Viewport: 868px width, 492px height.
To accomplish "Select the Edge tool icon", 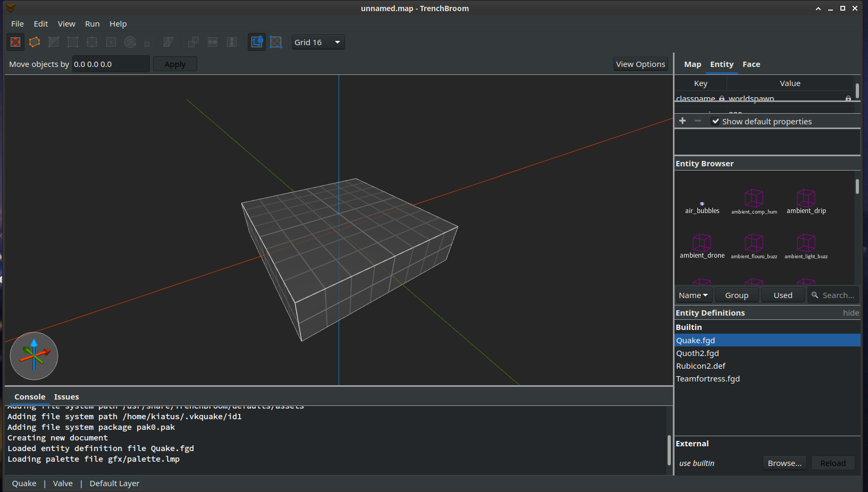I will click(92, 42).
